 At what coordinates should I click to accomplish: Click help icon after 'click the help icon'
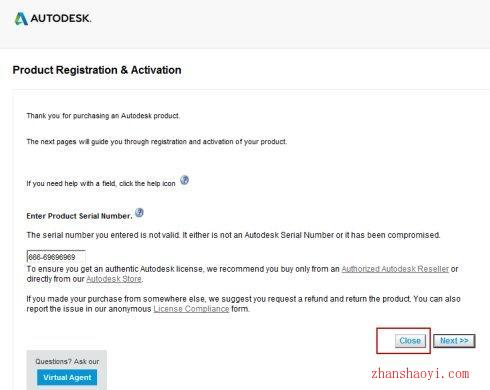[x=184, y=180]
